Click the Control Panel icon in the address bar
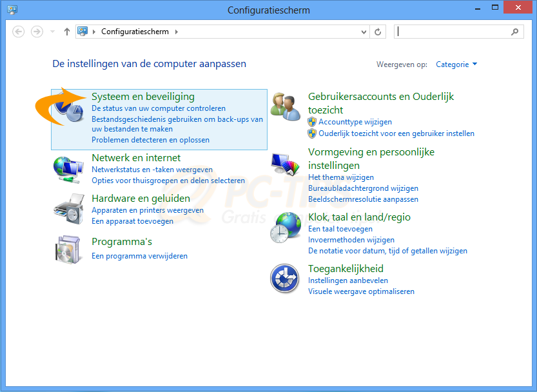This screenshot has height=392, width=537. click(x=83, y=32)
